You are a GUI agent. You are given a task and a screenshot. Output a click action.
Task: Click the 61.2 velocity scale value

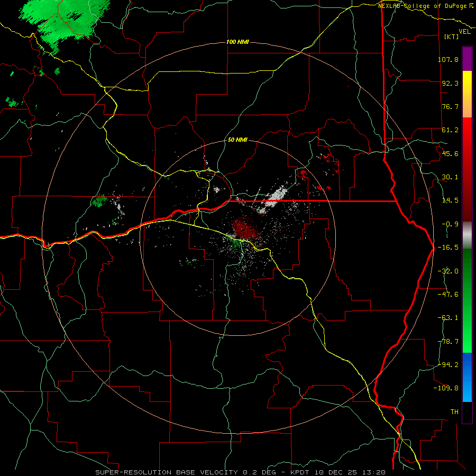click(x=450, y=130)
